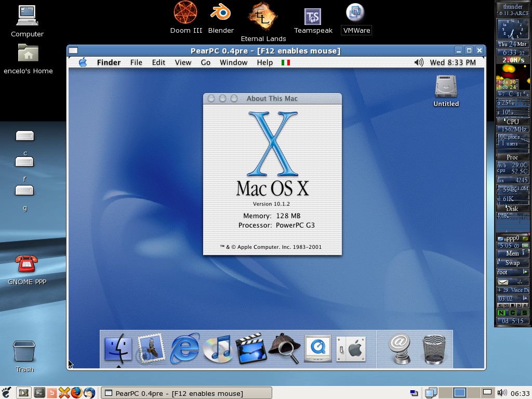Select the GNOME PPP telephone icon
This screenshot has width=532, height=399.
coord(26,264)
